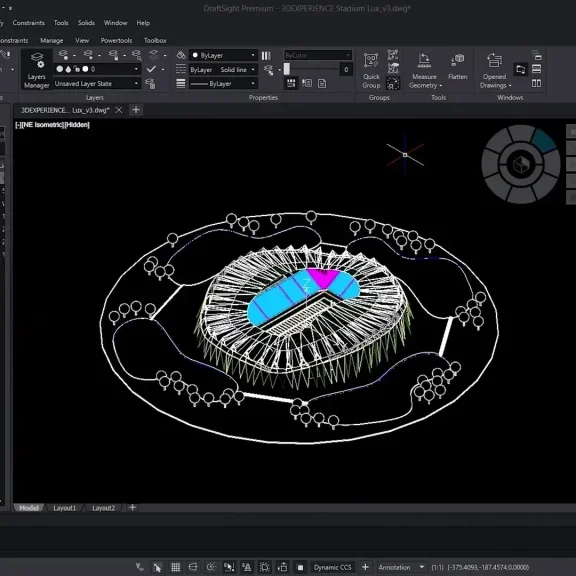Image resolution: width=576 pixels, height=576 pixels.
Task: Open the ByLayer line weight dropdown
Action: (223, 83)
